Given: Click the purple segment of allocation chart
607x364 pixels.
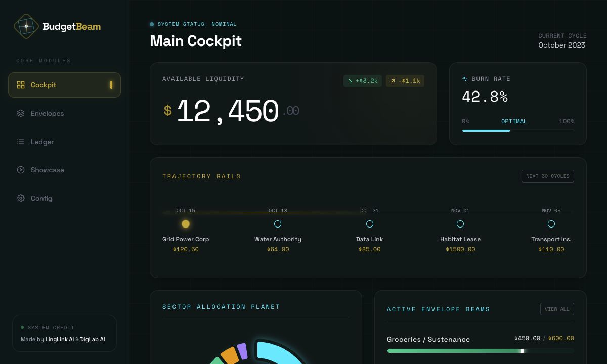Looking at the screenshot, I should click(x=242, y=351).
